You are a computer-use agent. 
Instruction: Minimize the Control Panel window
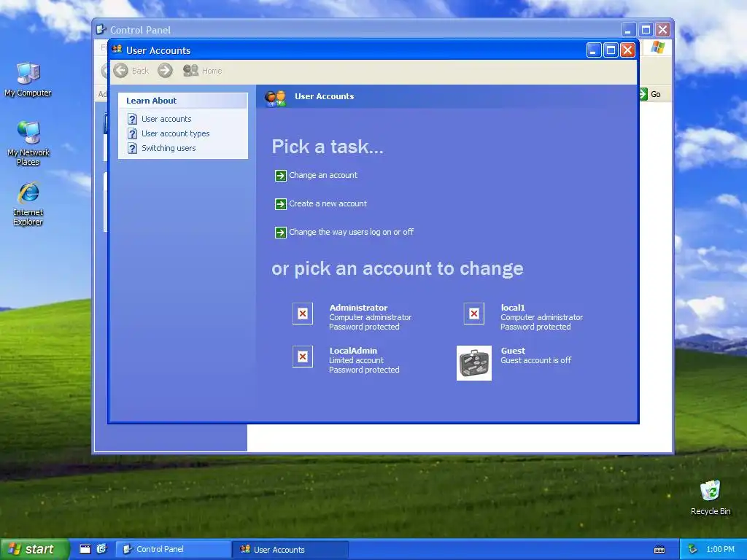pyautogui.click(x=628, y=30)
